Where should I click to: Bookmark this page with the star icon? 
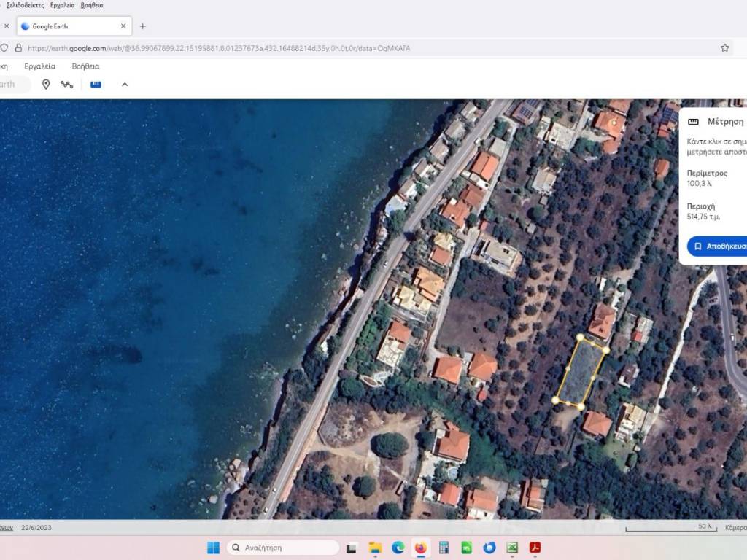pos(724,48)
